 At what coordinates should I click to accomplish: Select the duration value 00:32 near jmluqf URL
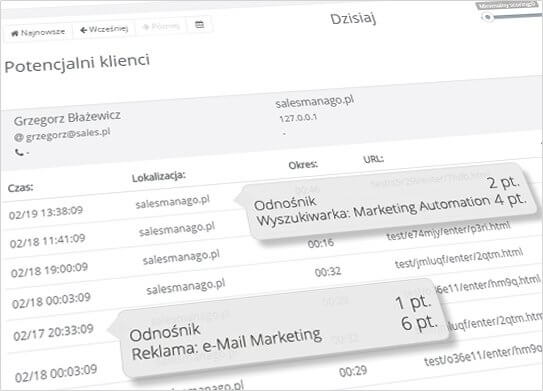328,272
